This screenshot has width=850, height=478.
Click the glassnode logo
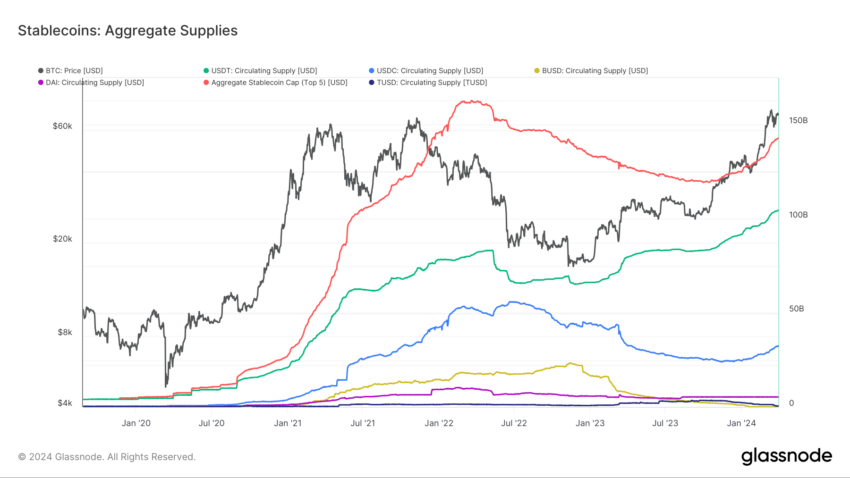tap(786, 456)
